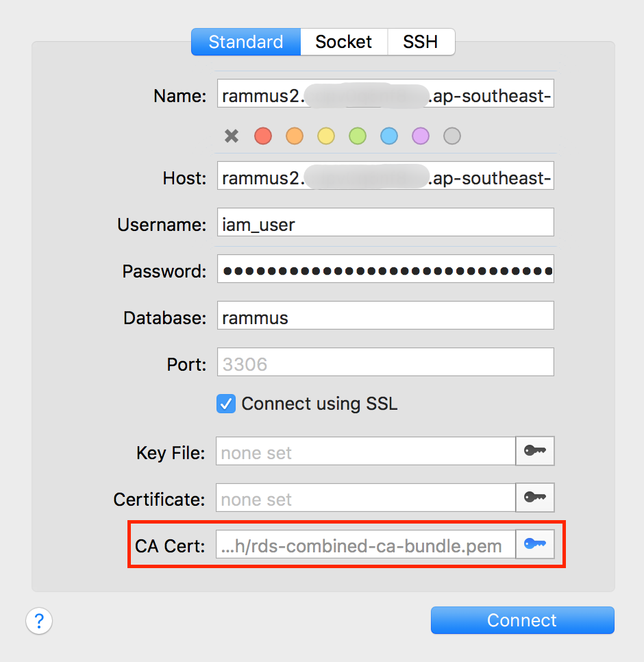Viewport: 644px width, 662px height.
Task: Click the Certificate browse key icon
Action: (x=535, y=498)
